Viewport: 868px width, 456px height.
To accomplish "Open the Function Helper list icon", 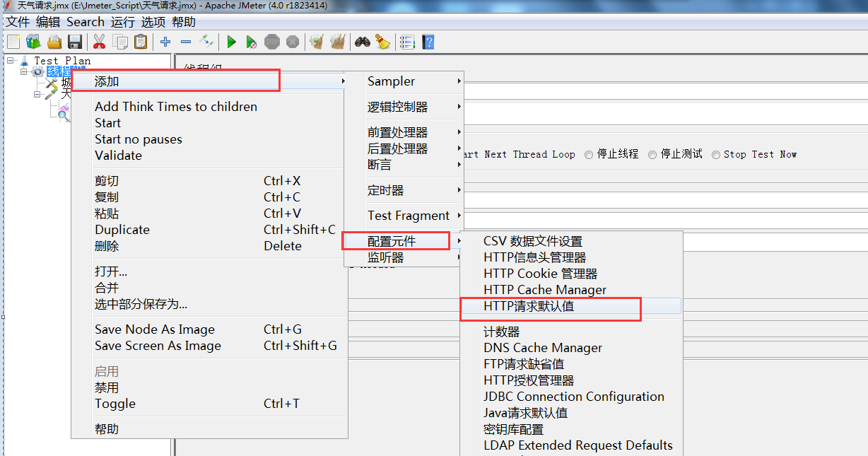I will pos(407,42).
